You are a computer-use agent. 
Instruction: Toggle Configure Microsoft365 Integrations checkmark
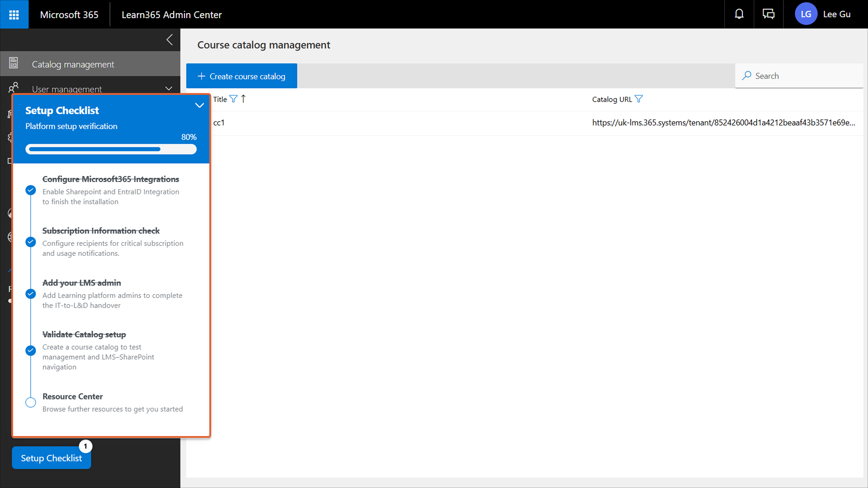31,190
